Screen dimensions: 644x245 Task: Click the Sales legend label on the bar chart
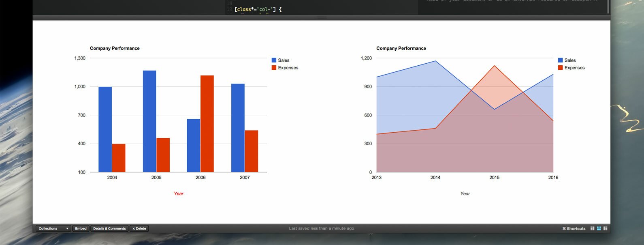point(284,60)
